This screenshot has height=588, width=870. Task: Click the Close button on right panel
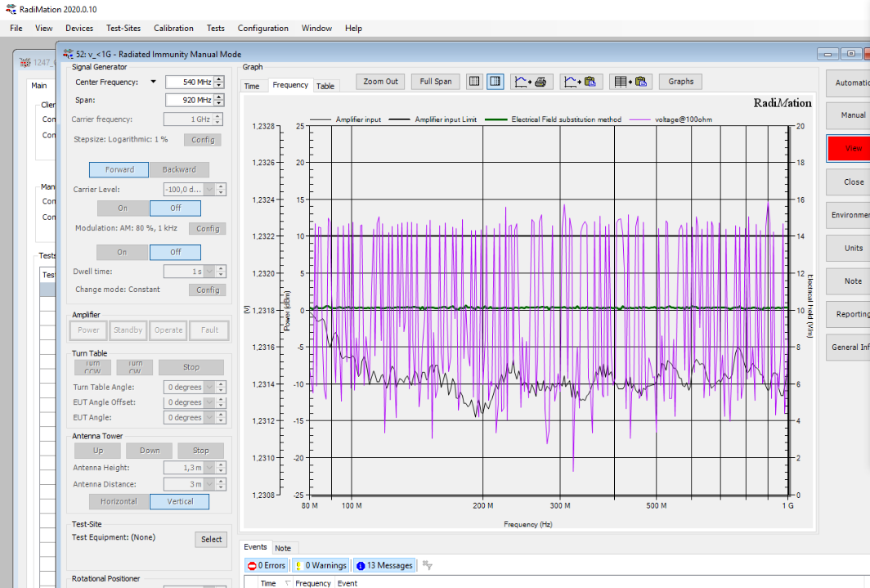(849, 182)
